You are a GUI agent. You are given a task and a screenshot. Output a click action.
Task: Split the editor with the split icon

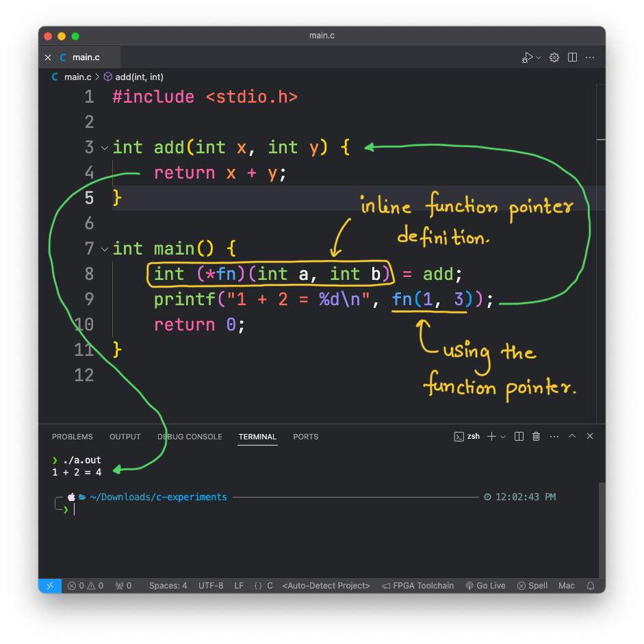572,57
